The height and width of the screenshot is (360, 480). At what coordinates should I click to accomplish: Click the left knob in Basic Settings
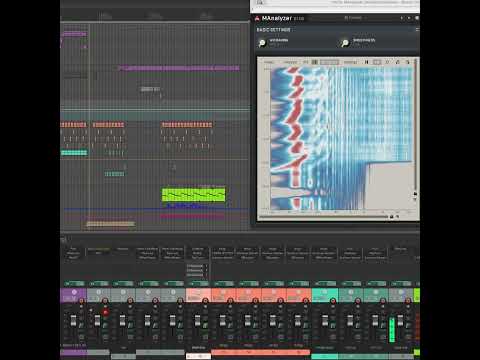click(x=262, y=43)
